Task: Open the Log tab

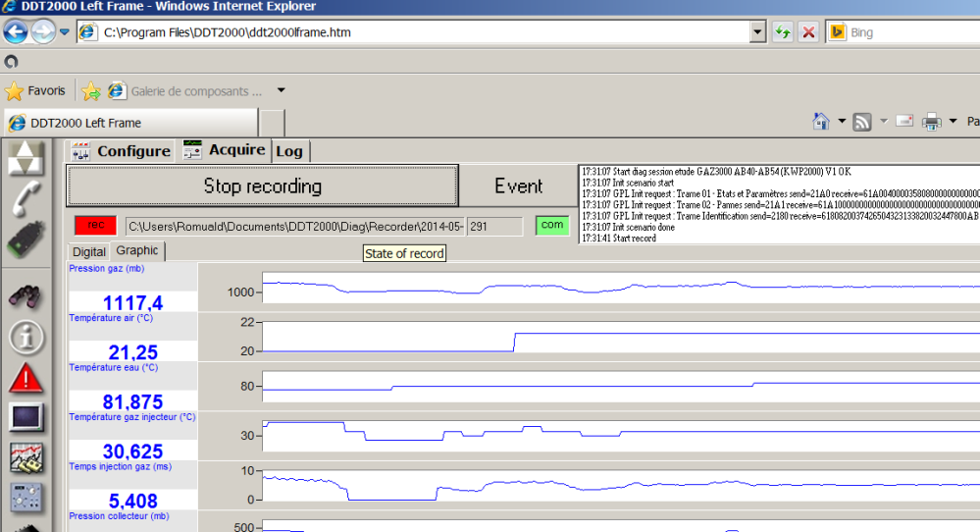Action: 289,151
